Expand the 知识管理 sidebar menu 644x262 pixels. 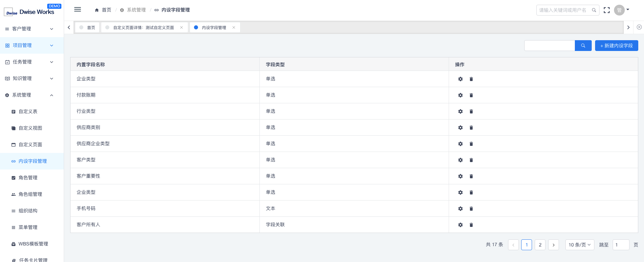click(32, 78)
